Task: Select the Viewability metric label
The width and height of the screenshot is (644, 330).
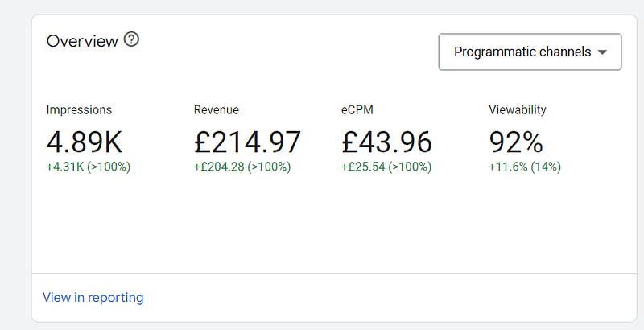Action: (518, 110)
